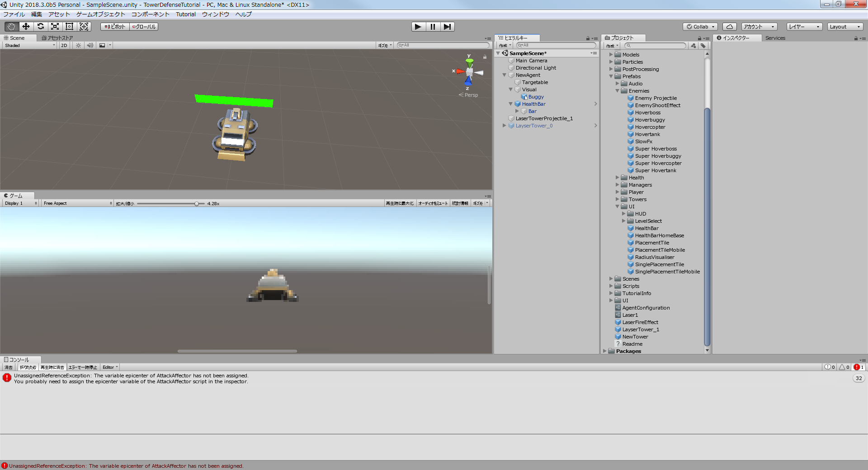The height and width of the screenshot is (470, 868).
Task: Select the Super Hovertank prefab
Action: [656, 170]
